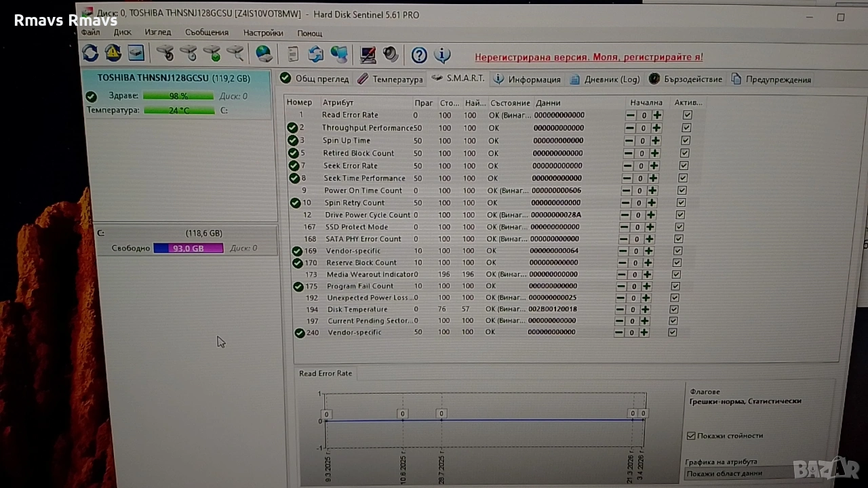
Task: Open the 'Настройки' menu
Action: pos(263,33)
